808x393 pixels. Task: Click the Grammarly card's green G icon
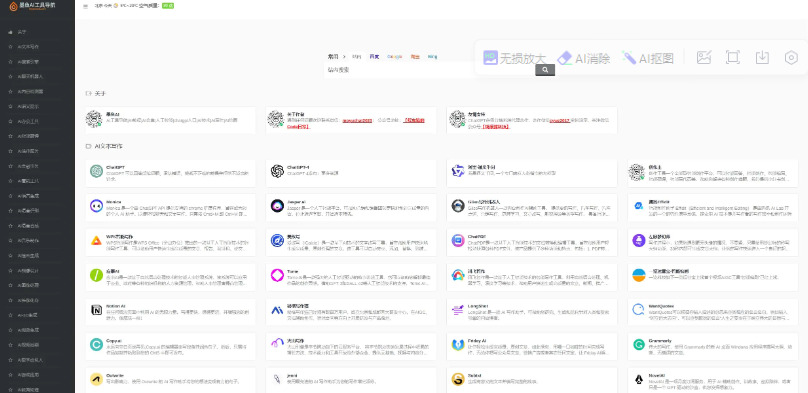coord(638,344)
